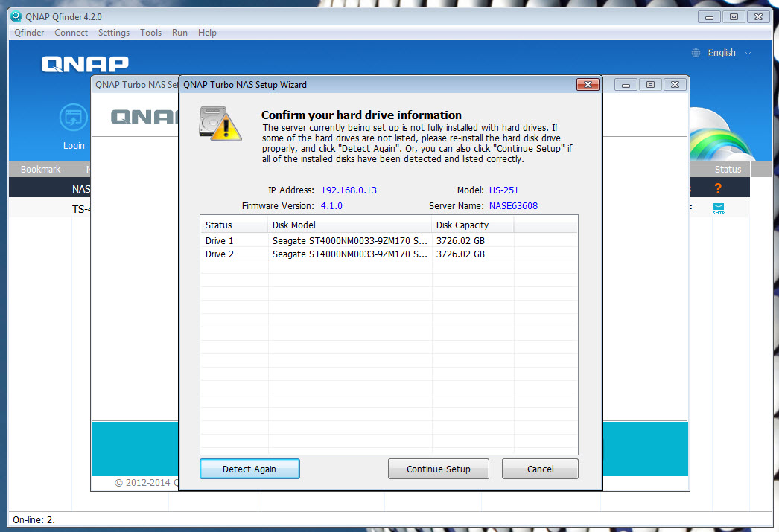This screenshot has height=532, width=779.
Task: Close the Qfinder main window
Action: point(758,17)
